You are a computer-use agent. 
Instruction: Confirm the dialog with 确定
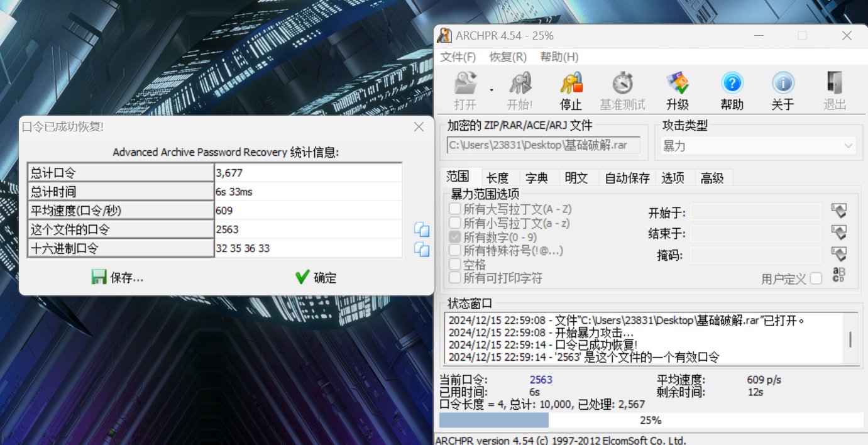point(316,277)
